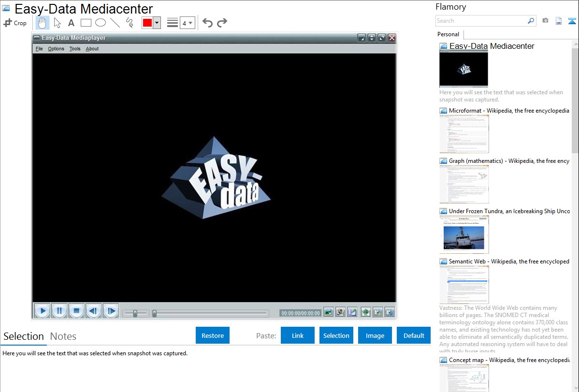This screenshot has width=579, height=392.
Task: Open the Under Frozen Tundra snapshot thumbnail
Action: pos(464,234)
